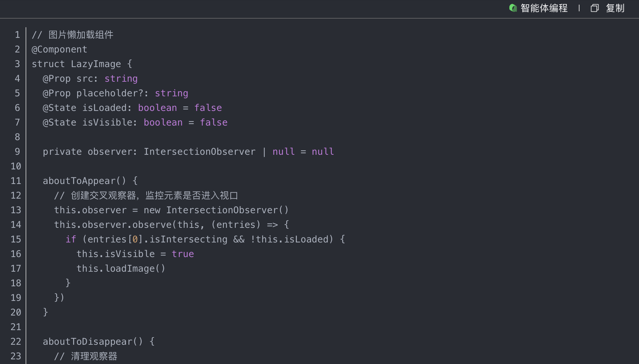Viewport: 639px width, 364px height.
Task: Click the aboutToAppear method name
Action: point(79,181)
